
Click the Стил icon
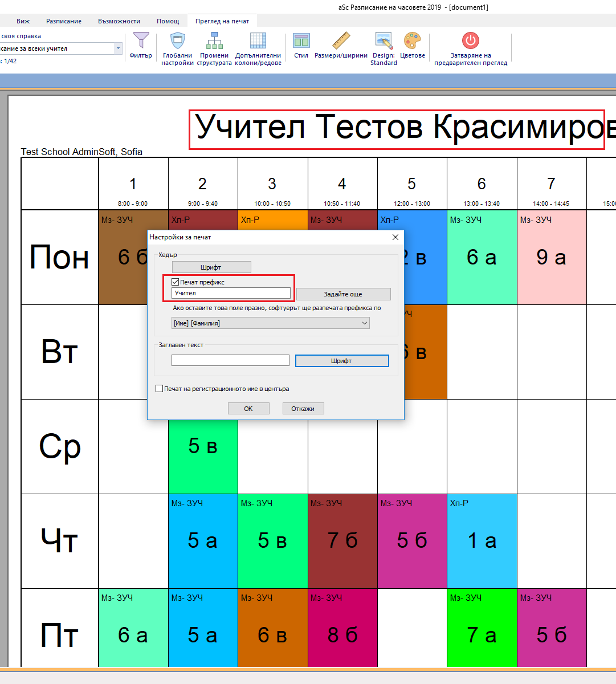point(301,41)
